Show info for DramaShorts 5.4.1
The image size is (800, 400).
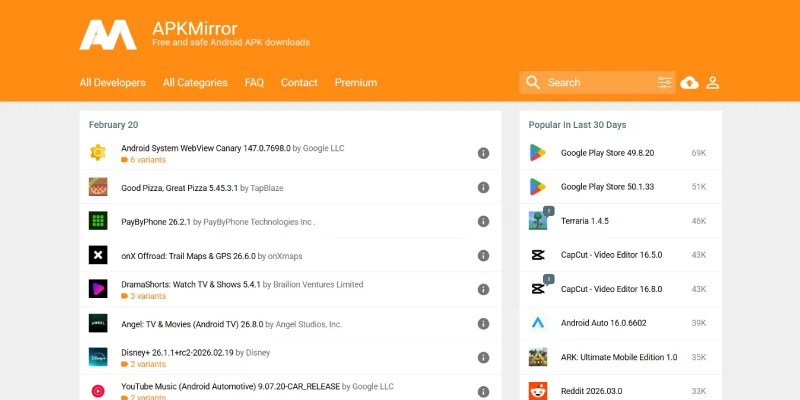click(483, 289)
